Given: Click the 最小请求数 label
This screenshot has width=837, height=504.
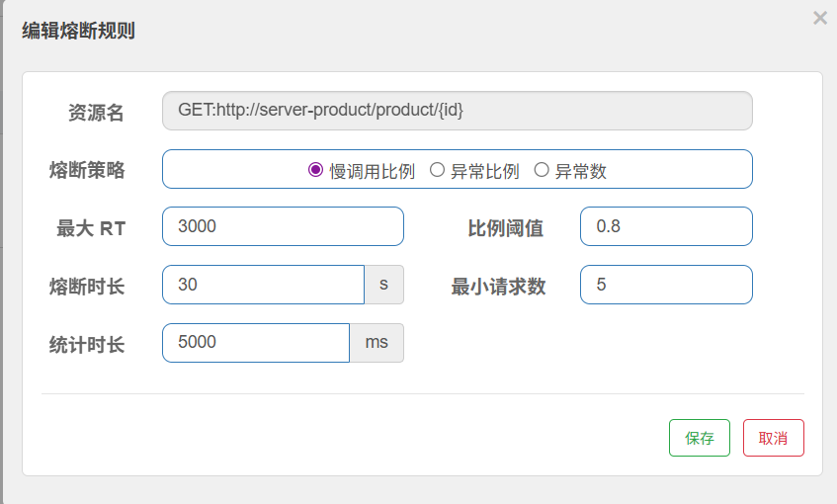Looking at the screenshot, I should pos(498,287).
